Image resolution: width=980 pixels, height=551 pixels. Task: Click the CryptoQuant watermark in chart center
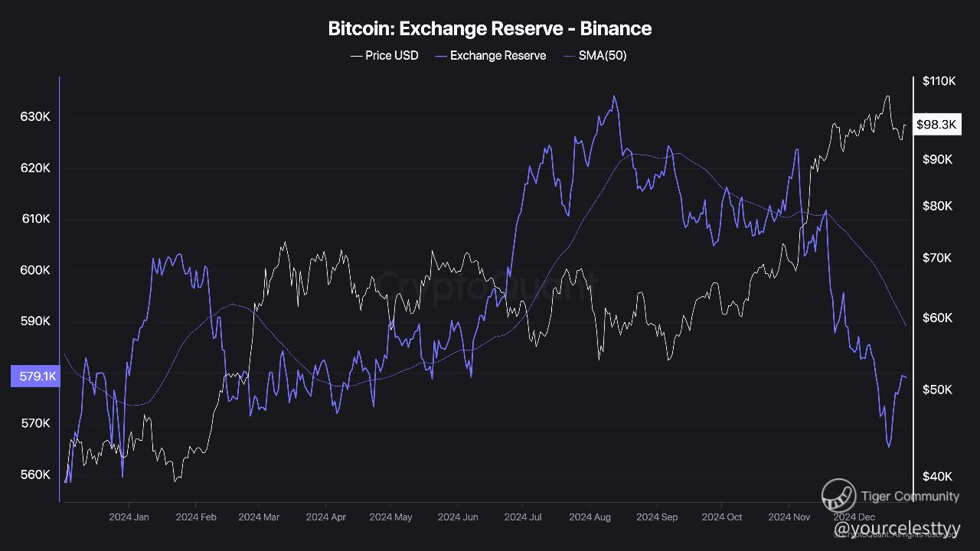[485, 284]
